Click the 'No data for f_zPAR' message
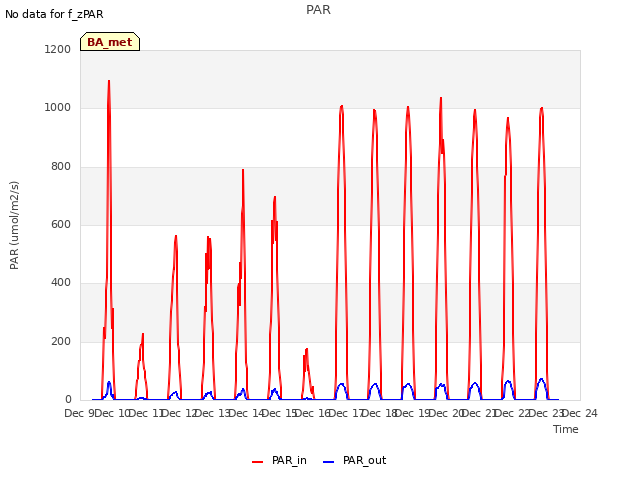This screenshot has height=480, width=640. (x=54, y=14)
